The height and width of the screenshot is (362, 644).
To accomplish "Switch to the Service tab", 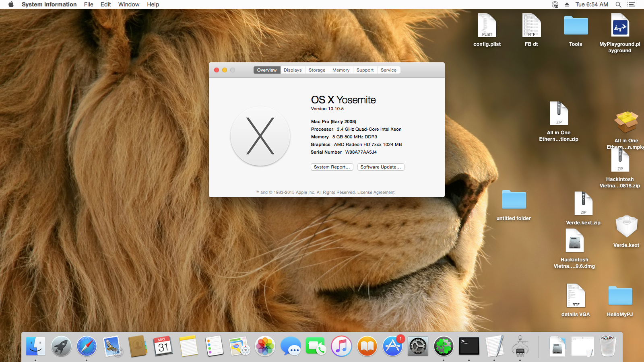I will tap(388, 70).
